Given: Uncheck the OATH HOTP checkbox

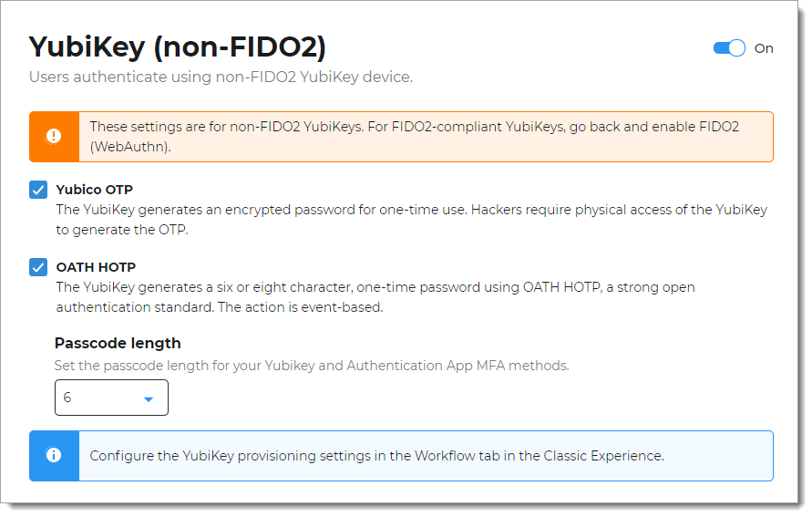Looking at the screenshot, I should tap(38, 267).
